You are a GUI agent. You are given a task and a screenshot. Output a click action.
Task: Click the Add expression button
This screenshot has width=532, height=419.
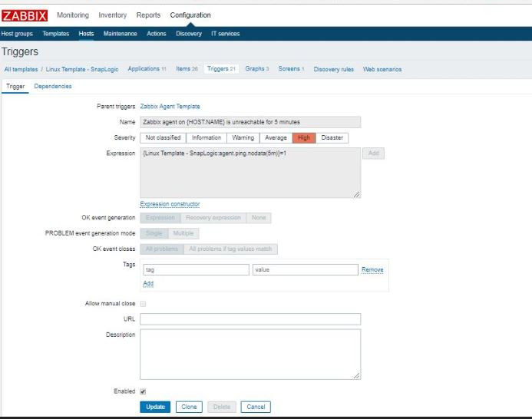[x=373, y=153]
